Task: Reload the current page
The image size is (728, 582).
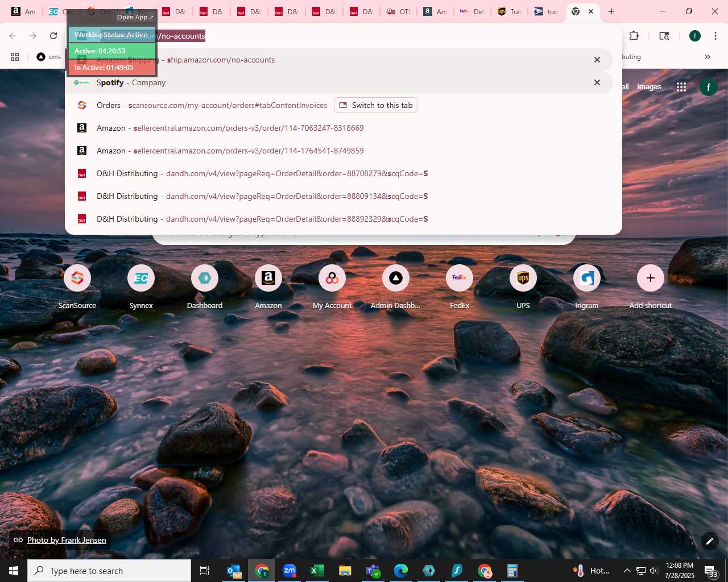Action: 53,36
